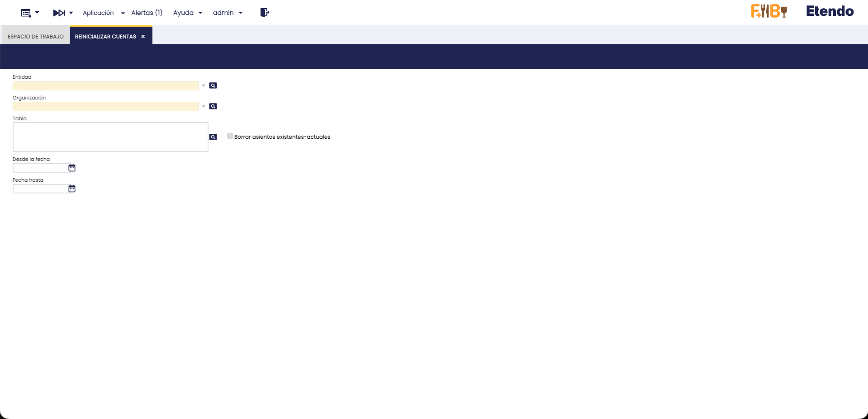Switch to the Espacio de Trabajo tab
The image size is (868, 419).
point(36,37)
